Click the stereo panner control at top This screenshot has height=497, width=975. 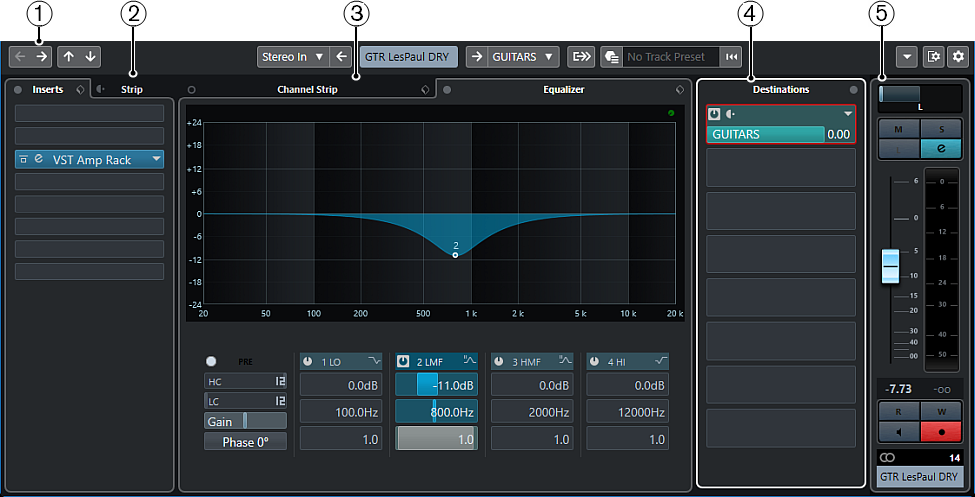pos(920,98)
